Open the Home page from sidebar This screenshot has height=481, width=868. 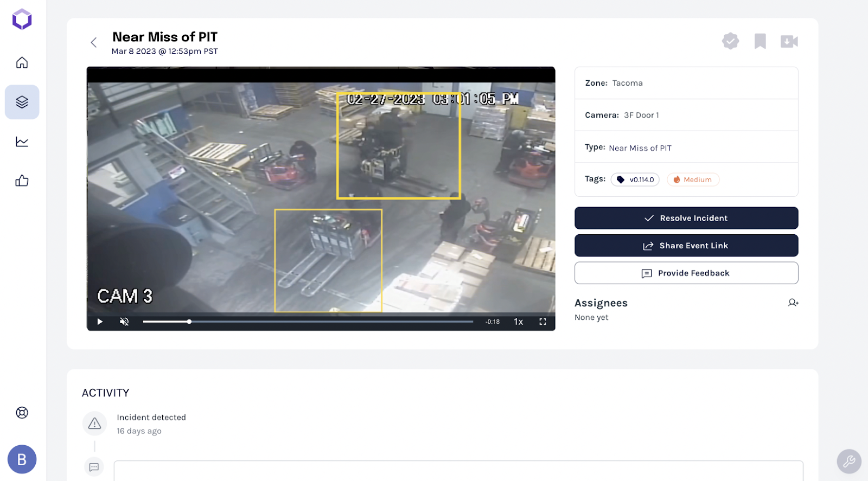(x=22, y=62)
